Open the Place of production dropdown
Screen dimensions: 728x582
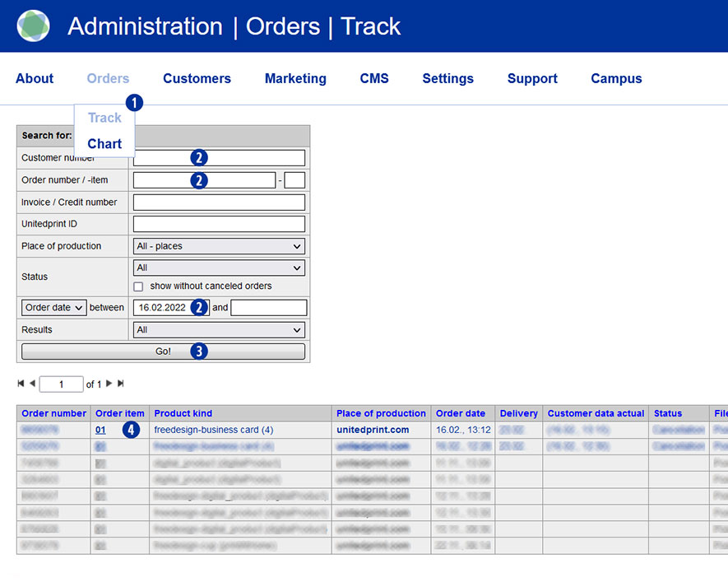point(219,246)
